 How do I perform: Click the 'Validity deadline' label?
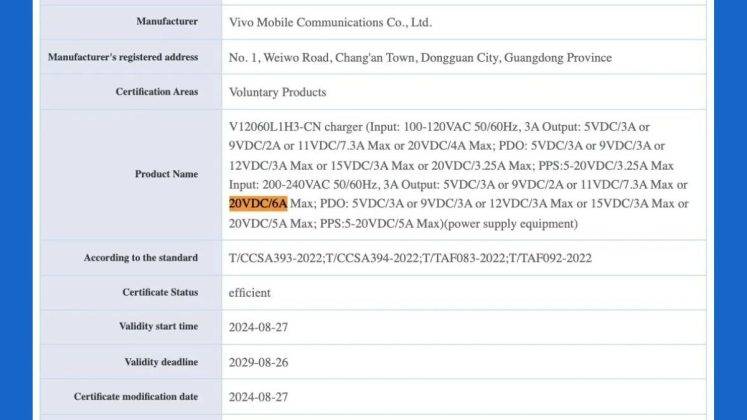point(161,362)
